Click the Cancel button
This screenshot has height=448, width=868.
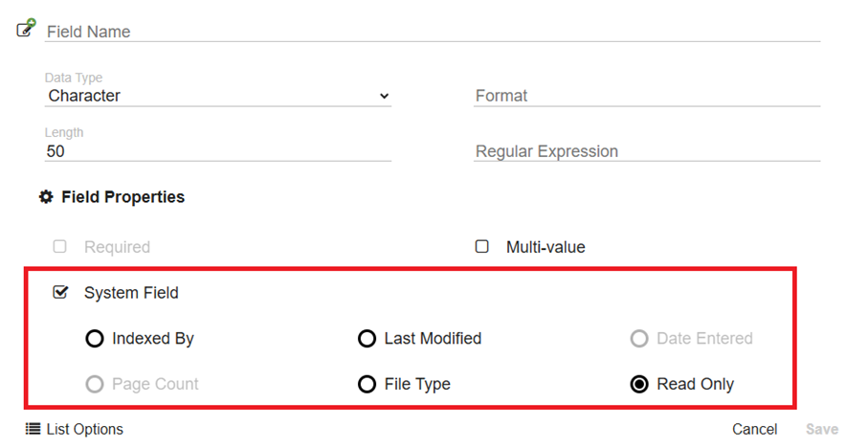pos(754,429)
